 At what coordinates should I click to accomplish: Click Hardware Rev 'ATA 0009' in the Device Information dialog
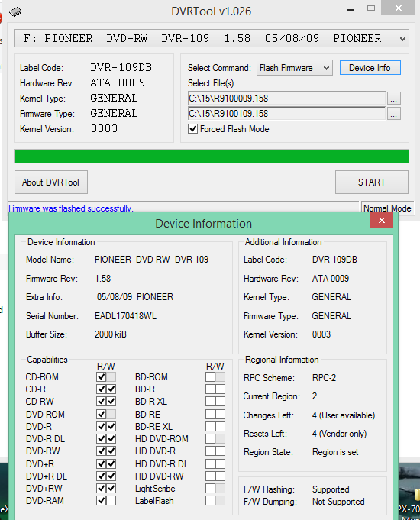click(x=331, y=278)
